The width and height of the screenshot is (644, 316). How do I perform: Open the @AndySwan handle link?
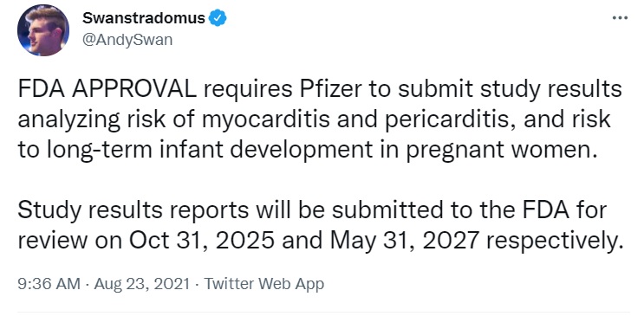(x=127, y=40)
